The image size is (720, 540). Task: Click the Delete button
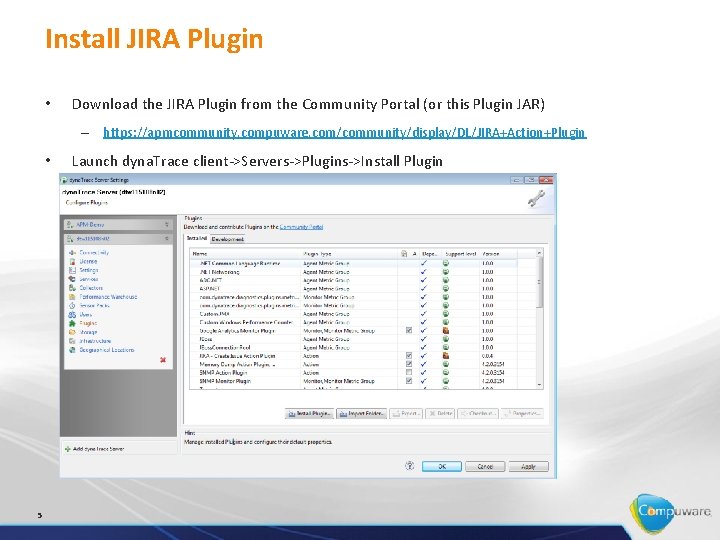(x=440, y=414)
